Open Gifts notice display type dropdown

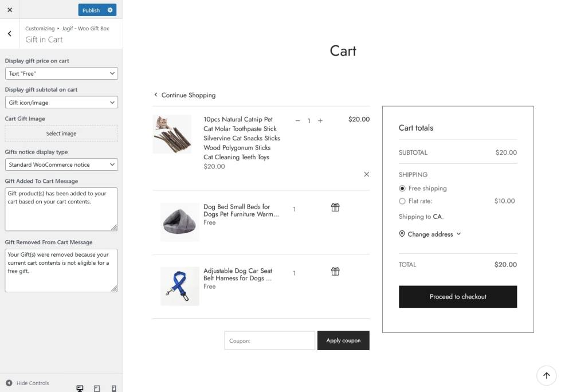61,164
